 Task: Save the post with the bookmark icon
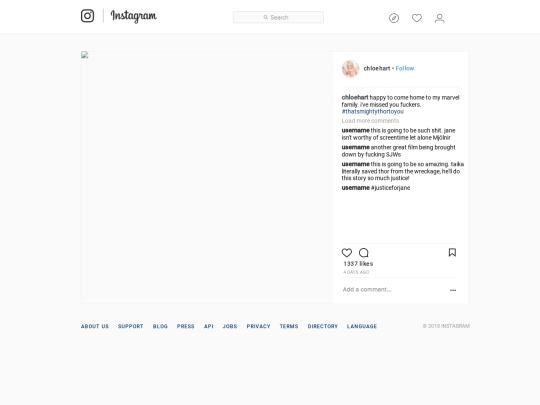[452, 252]
